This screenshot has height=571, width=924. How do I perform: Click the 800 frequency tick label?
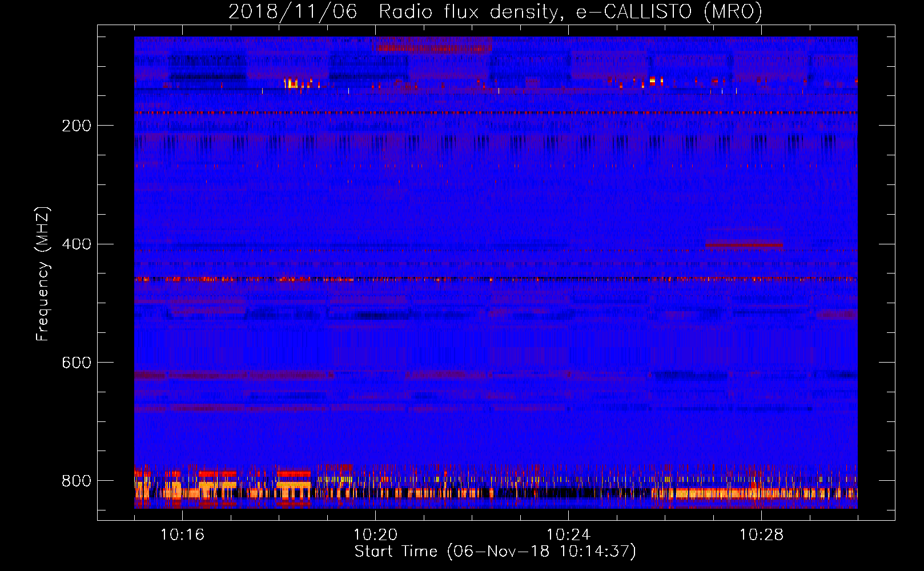tap(77, 481)
